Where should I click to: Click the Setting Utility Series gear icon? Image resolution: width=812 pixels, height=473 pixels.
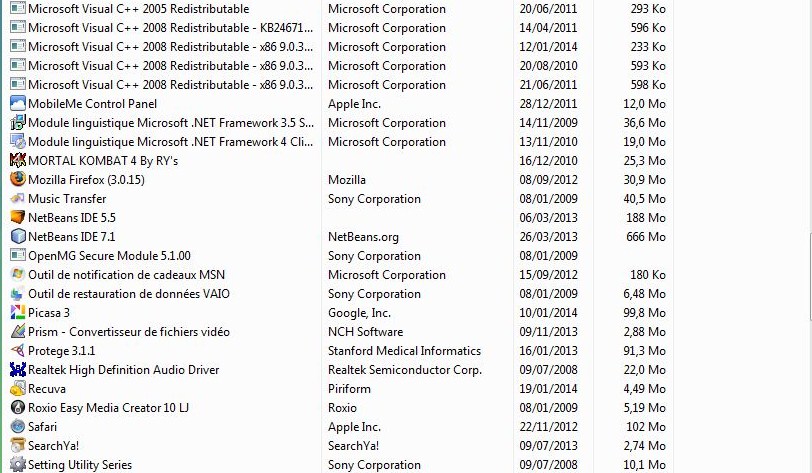click(18, 464)
